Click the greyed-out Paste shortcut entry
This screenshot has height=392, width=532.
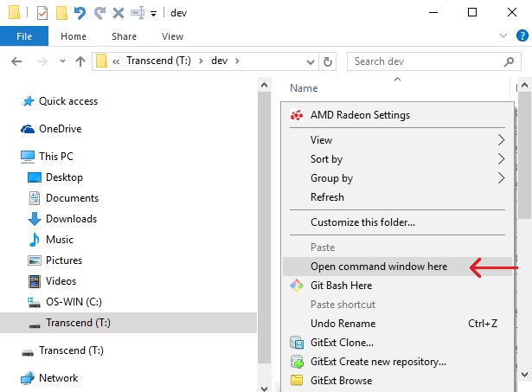[x=397, y=305]
